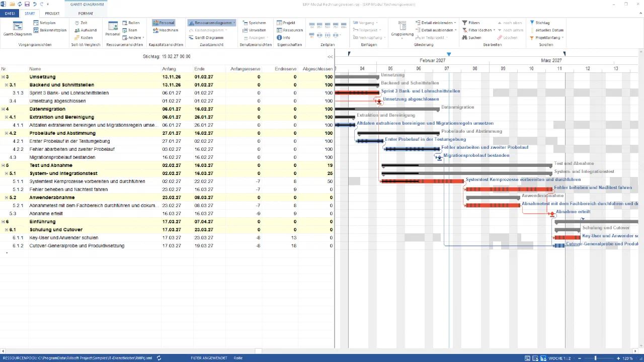Sort by the Name column header
This screenshot has height=362, width=644.
coord(94,69)
